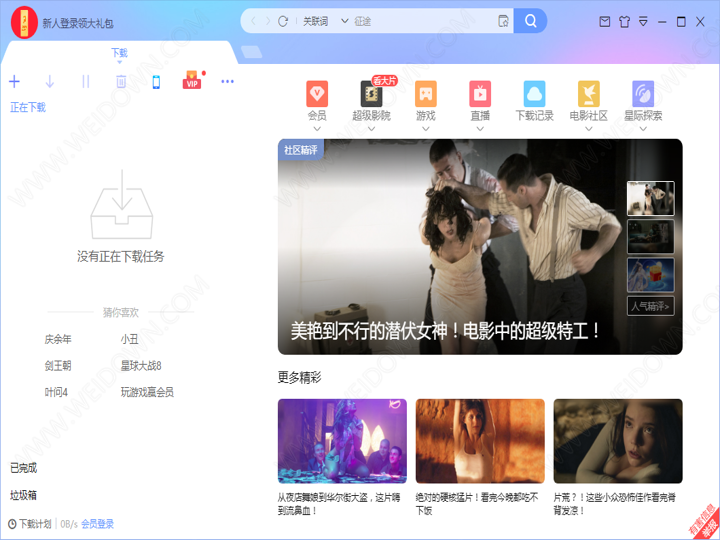The width and height of the screenshot is (720, 540).
Task: Open the 片荒 horror movie thumbnail
Action: point(618,441)
